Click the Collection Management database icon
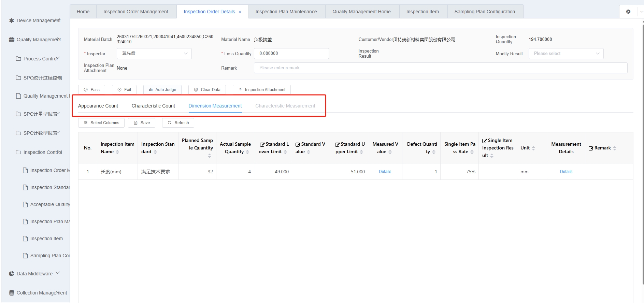 [12, 293]
